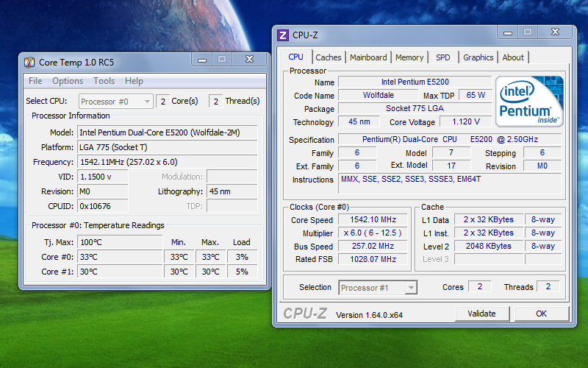Image resolution: width=588 pixels, height=368 pixels.
Task: Select the CPU tab in CPU-Z
Action: (x=296, y=57)
